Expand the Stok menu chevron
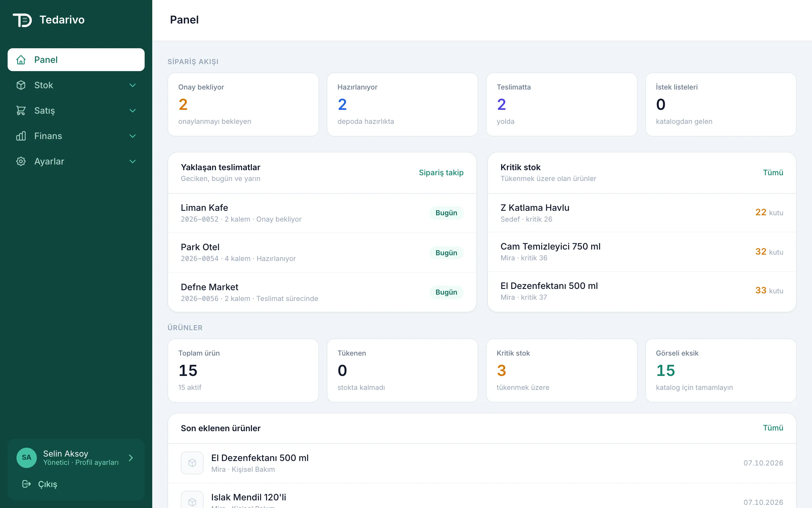Screen dimensions: 812x508 tap(133, 85)
